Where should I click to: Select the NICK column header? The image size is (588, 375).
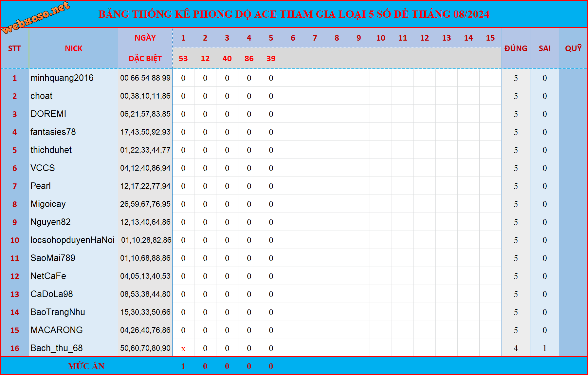(x=74, y=48)
